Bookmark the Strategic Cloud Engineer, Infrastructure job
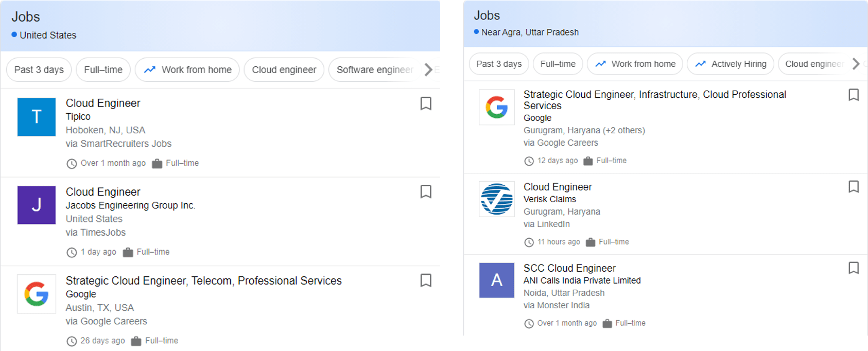868x351 pixels. pos(854,95)
